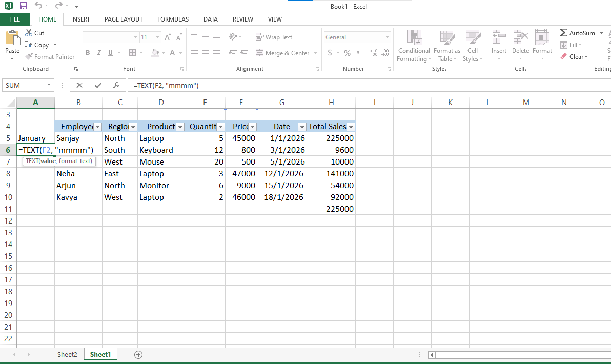This screenshot has height=364, width=611.
Task: Toggle Italic formatting
Action: click(x=99, y=53)
